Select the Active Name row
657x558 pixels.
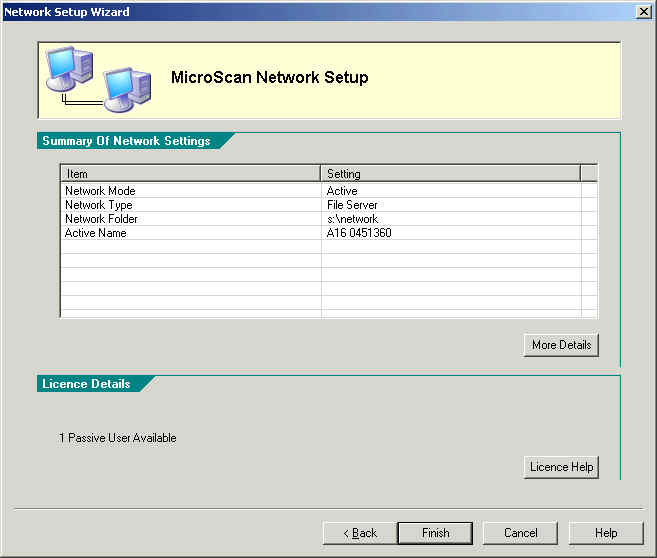coord(329,233)
